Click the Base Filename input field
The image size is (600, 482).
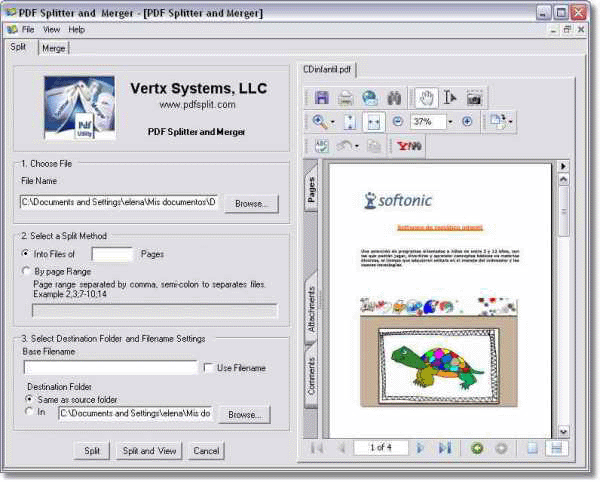111,368
